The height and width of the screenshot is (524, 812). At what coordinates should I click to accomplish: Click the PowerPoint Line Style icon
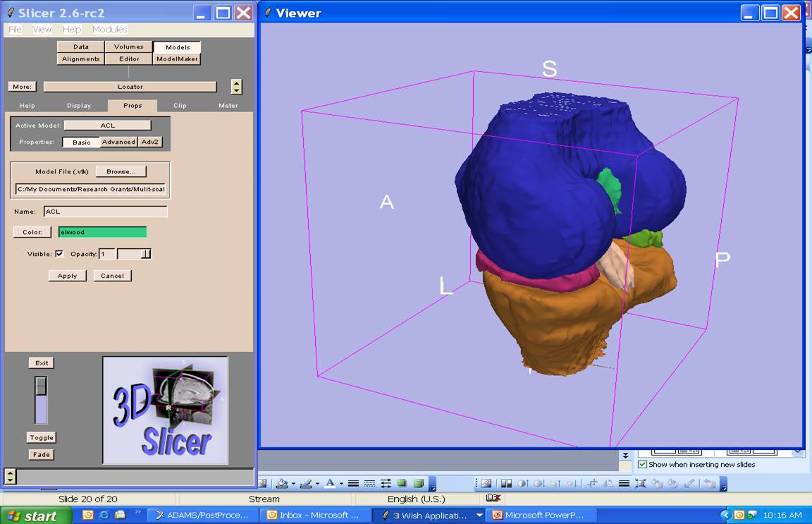(353, 484)
